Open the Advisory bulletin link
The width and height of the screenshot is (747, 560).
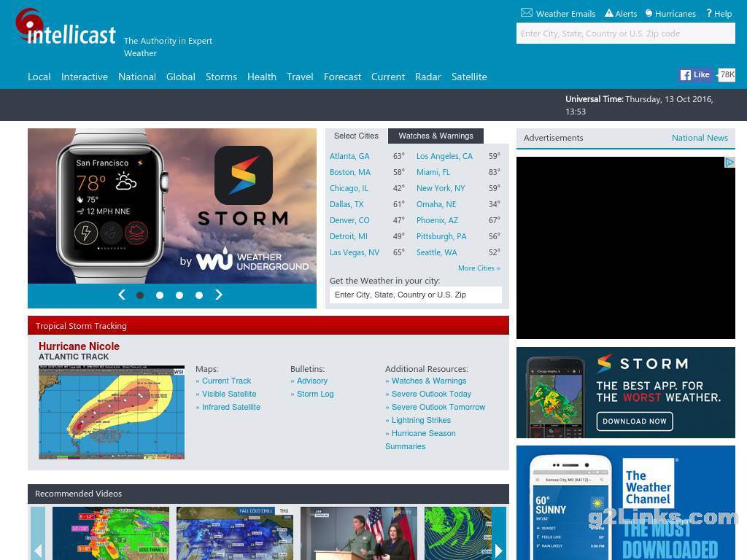pyautogui.click(x=311, y=381)
